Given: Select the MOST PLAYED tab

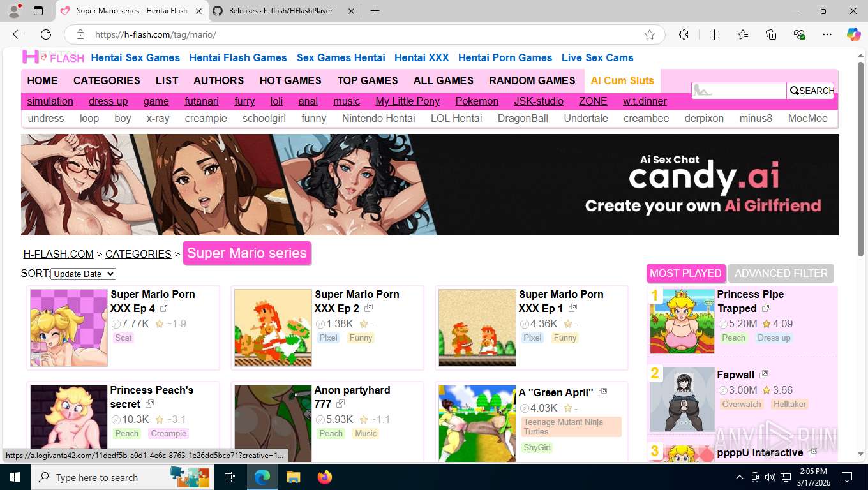Looking at the screenshot, I should point(685,273).
